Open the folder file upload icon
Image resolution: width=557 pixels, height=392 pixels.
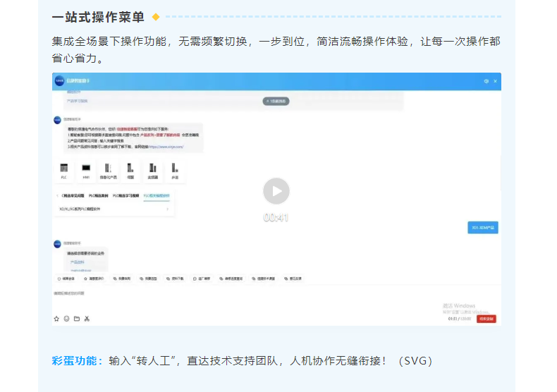[x=77, y=319]
